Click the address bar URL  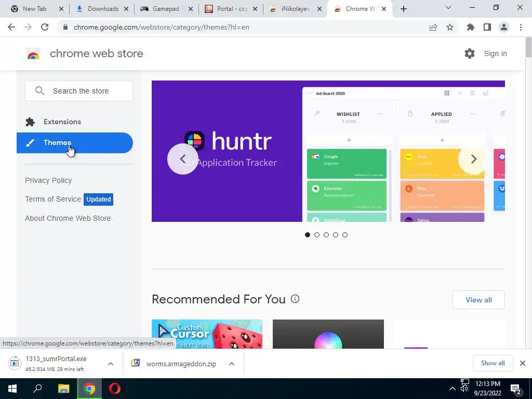tap(162, 27)
